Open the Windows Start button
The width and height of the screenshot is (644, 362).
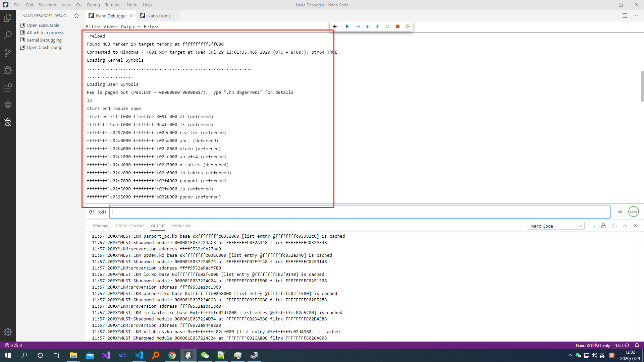(x=8, y=355)
